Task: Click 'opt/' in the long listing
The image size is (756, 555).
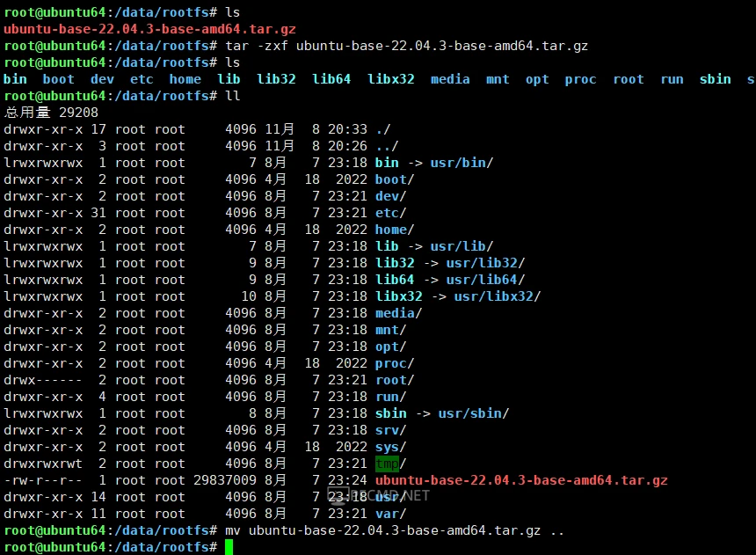Action: (391, 347)
